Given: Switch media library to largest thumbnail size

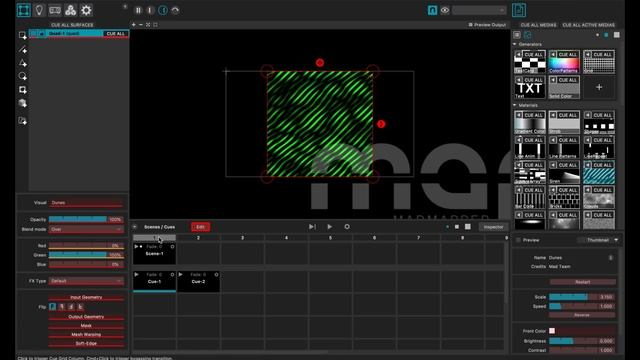Looking at the screenshot, I should (x=617, y=35).
